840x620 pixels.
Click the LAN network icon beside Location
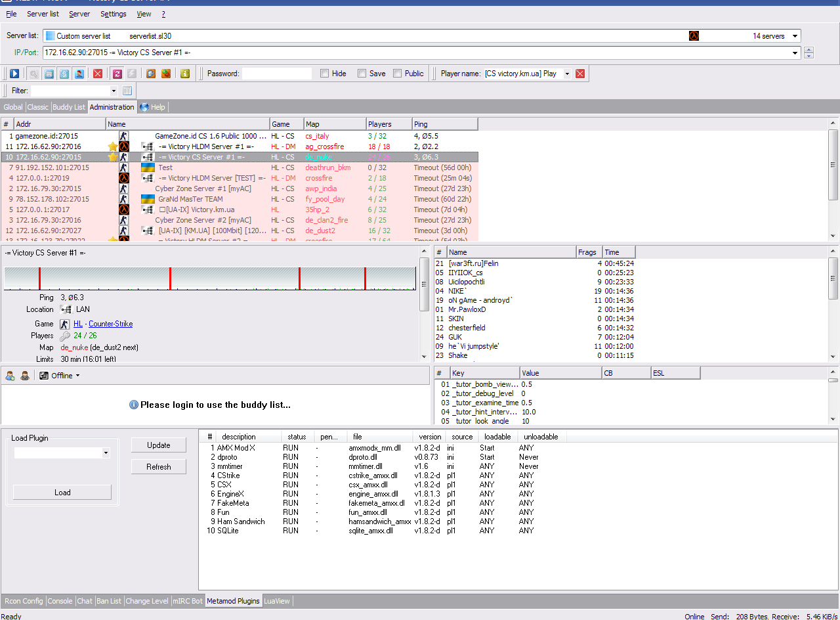coord(66,309)
